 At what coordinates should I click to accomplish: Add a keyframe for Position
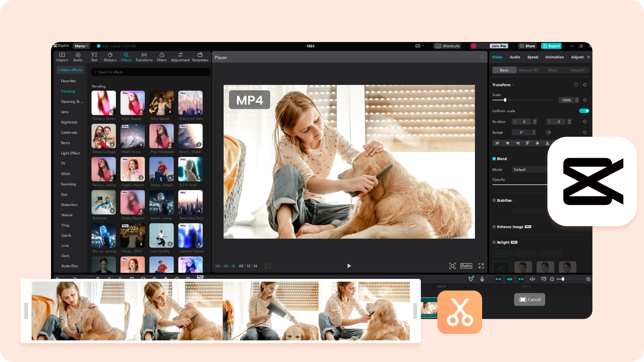585,122
